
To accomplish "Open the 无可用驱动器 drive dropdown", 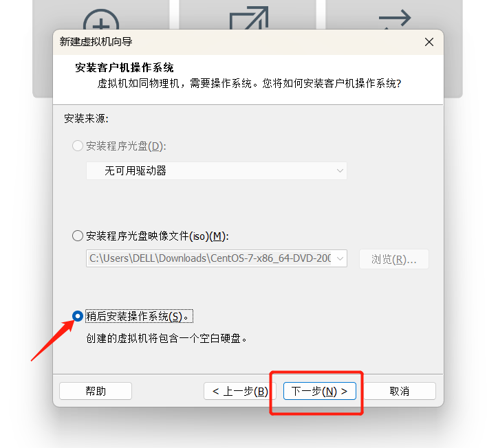I will tap(217, 170).
